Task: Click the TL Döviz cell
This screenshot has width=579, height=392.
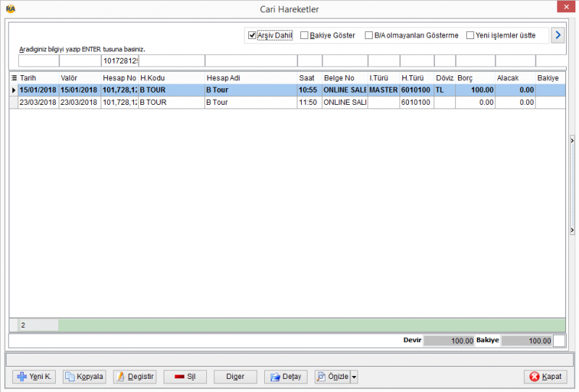Action: (445, 90)
